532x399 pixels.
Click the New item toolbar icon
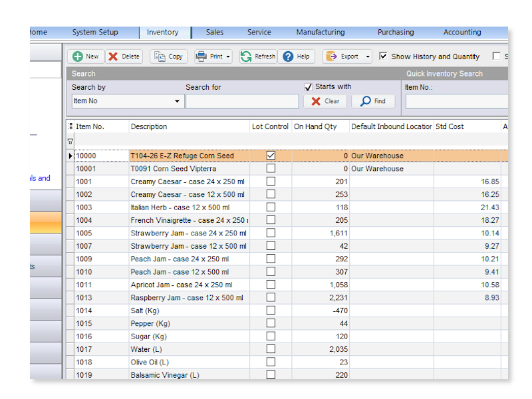pyautogui.click(x=78, y=57)
